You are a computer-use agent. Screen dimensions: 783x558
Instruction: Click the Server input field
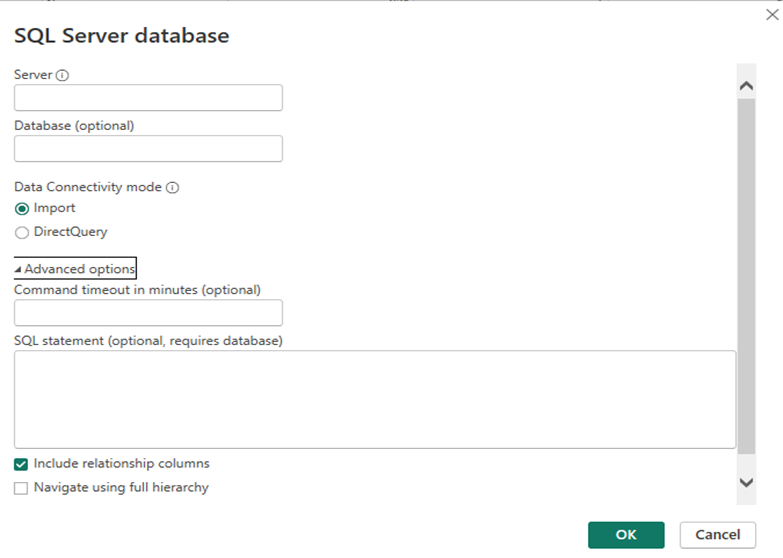[x=148, y=98]
